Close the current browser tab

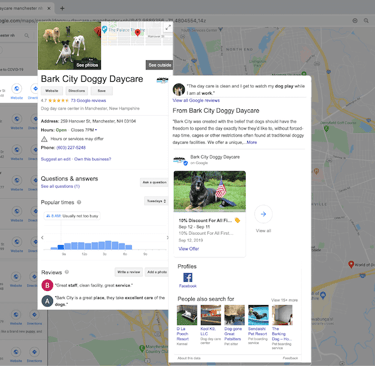pyautogui.click(x=49, y=8)
